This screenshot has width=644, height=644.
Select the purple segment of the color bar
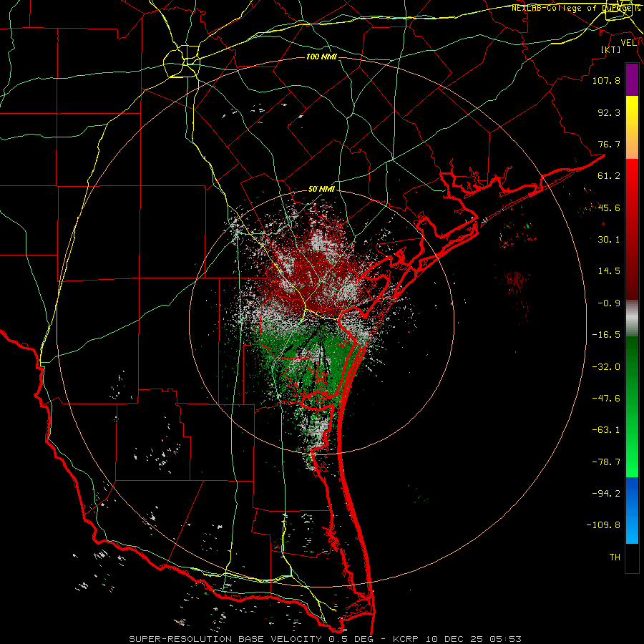pos(632,79)
